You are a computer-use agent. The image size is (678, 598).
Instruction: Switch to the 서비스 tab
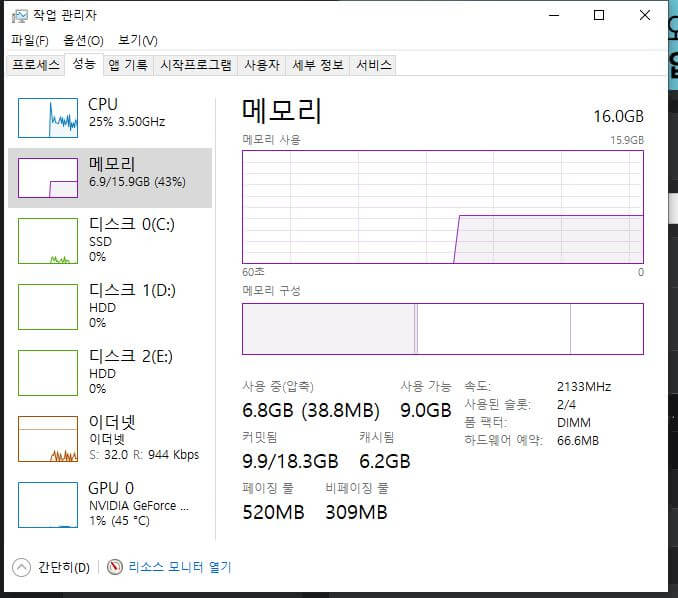[374, 65]
